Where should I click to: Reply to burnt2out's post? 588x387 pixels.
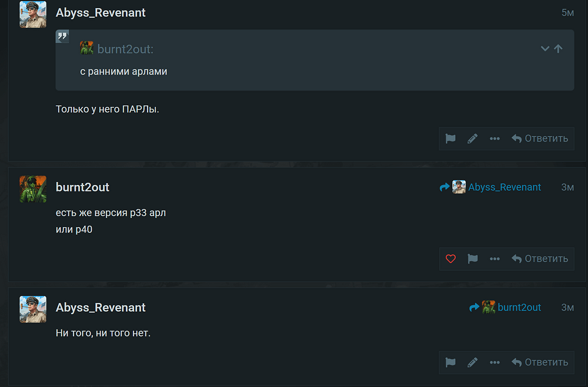[x=540, y=259]
